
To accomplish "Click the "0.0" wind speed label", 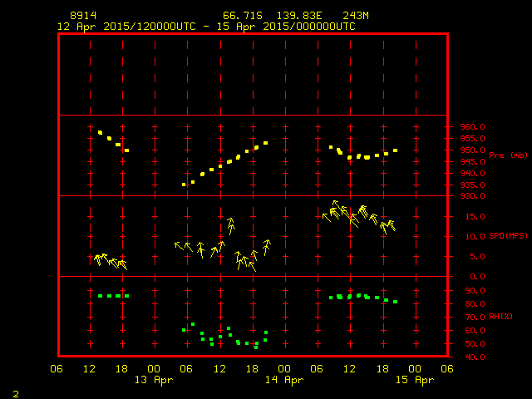I will click(x=478, y=277).
